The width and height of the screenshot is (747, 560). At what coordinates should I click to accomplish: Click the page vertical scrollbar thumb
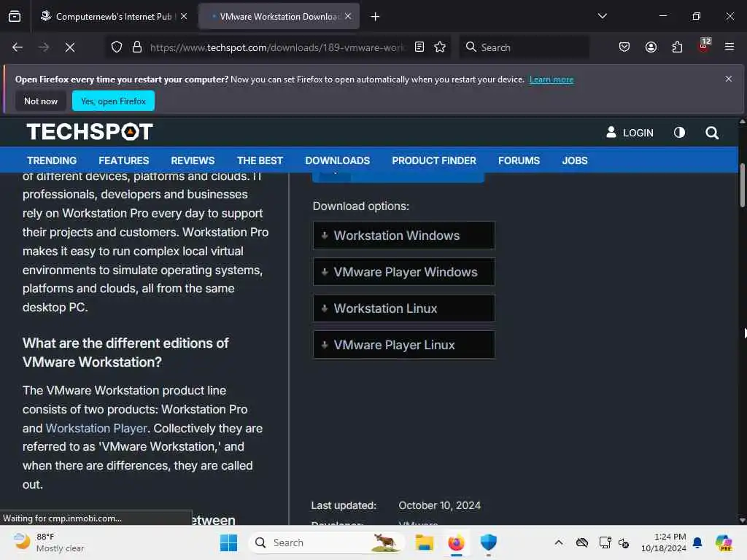(742, 185)
